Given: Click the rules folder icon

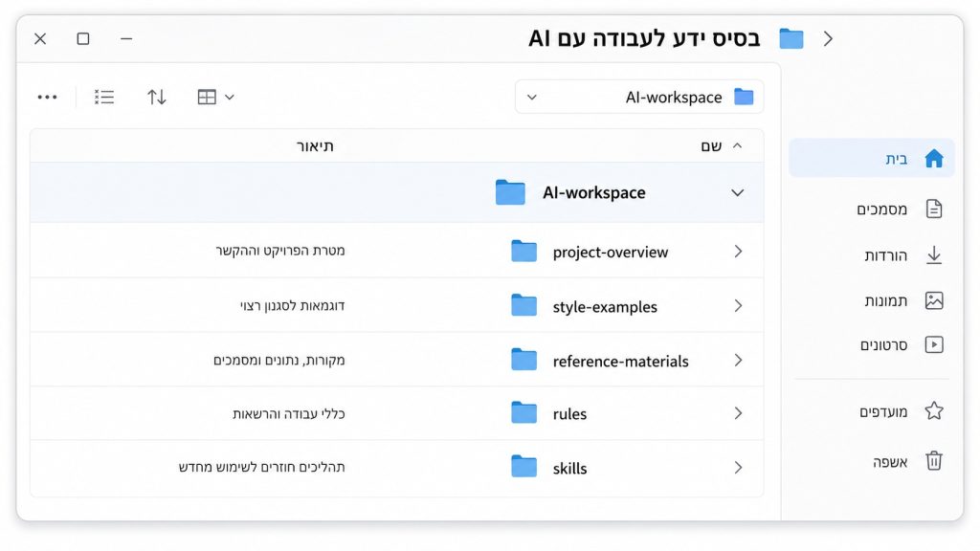Looking at the screenshot, I should click(523, 413).
